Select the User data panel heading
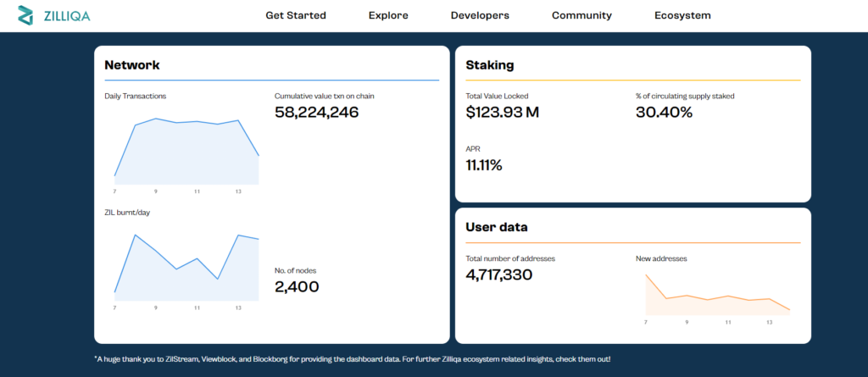Image resolution: width=868 pixels, height=377 pixels. [x=497, y=227]
